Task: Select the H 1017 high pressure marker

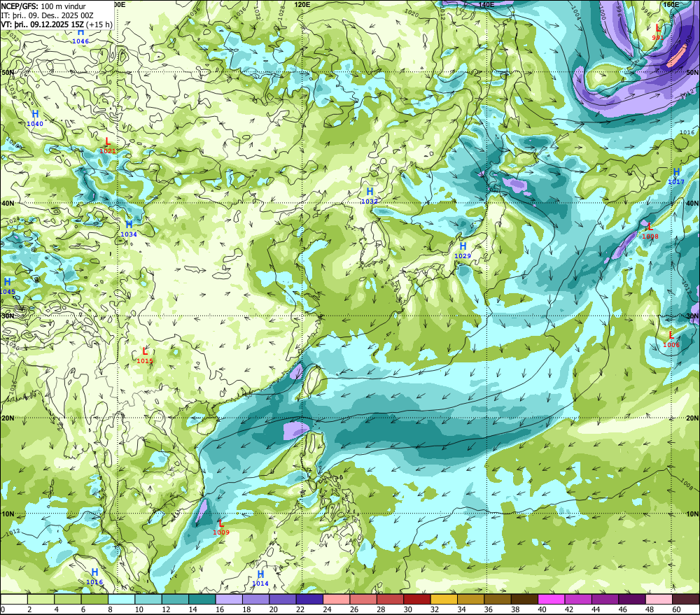Action: point(676,176)
